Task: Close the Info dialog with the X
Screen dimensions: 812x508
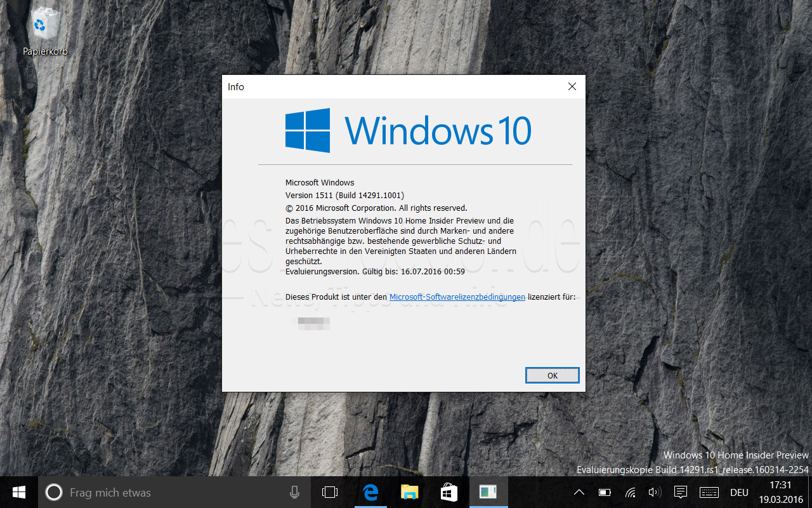Action: pyautogui.click(x=572, y=86)
